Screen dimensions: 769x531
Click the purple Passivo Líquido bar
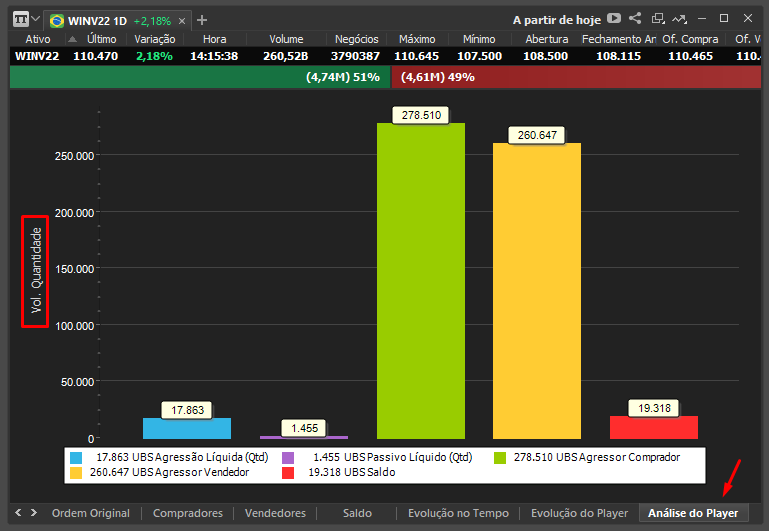(304, 437)
